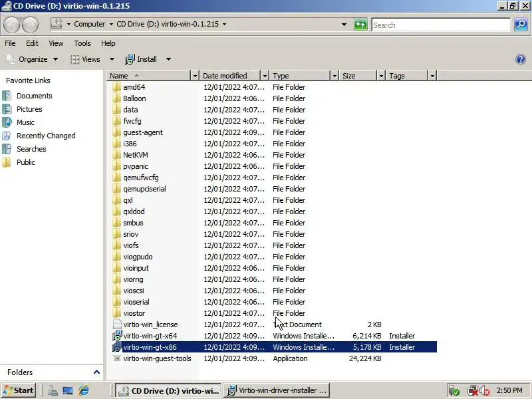Open the Views dropdown arrow
This screenshot has width=532, height=399.
coord(112,59)
